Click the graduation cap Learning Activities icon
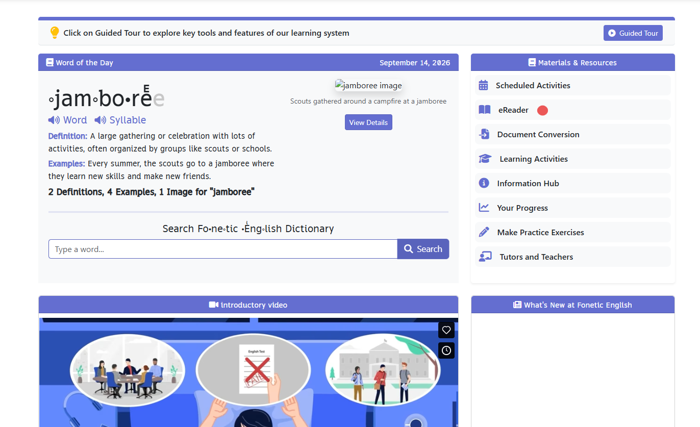 pyautogui.click(x=485, y=159)
